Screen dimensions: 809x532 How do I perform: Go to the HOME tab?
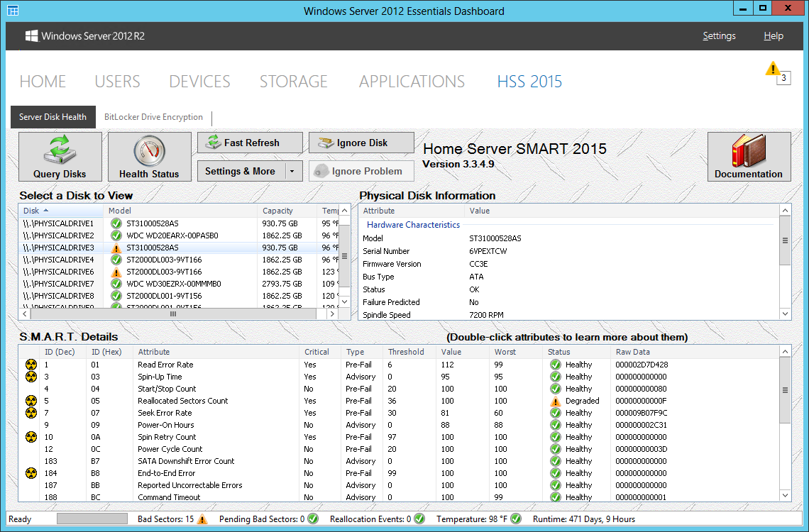(43, 82)
